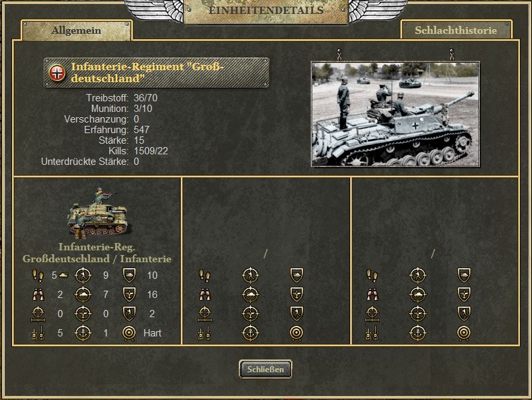Click the binoculars icon in the empty right panel
This screenshot has width=532, height=400.
[372, 295]
